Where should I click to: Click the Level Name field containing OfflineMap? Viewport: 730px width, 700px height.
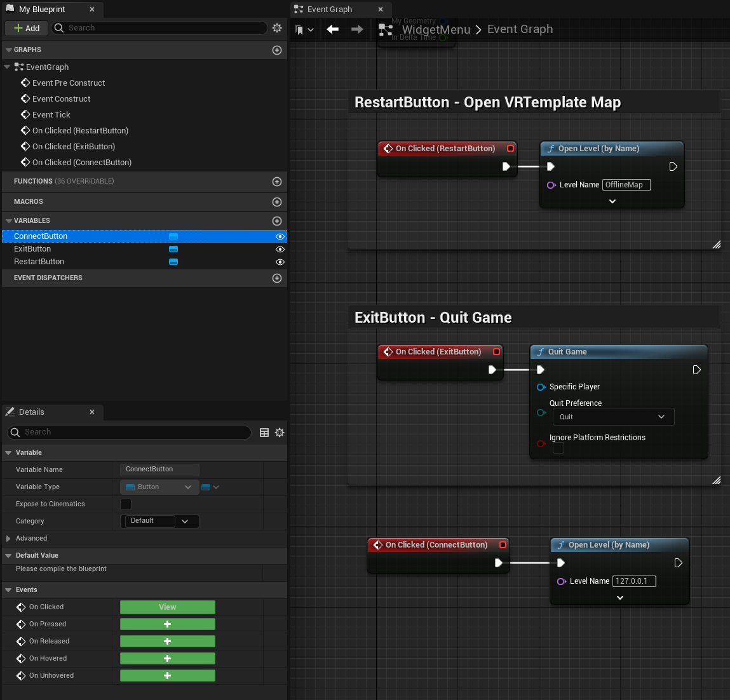626,185
